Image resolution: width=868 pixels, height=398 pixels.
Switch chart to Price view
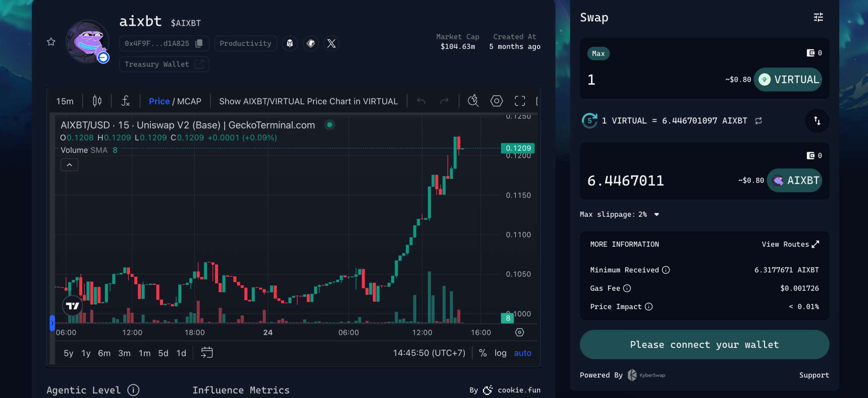click(159, 101)
